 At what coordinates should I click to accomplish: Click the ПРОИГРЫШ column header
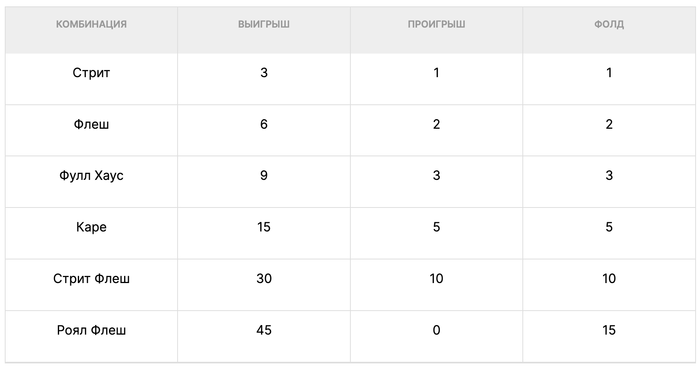[436, 24]
